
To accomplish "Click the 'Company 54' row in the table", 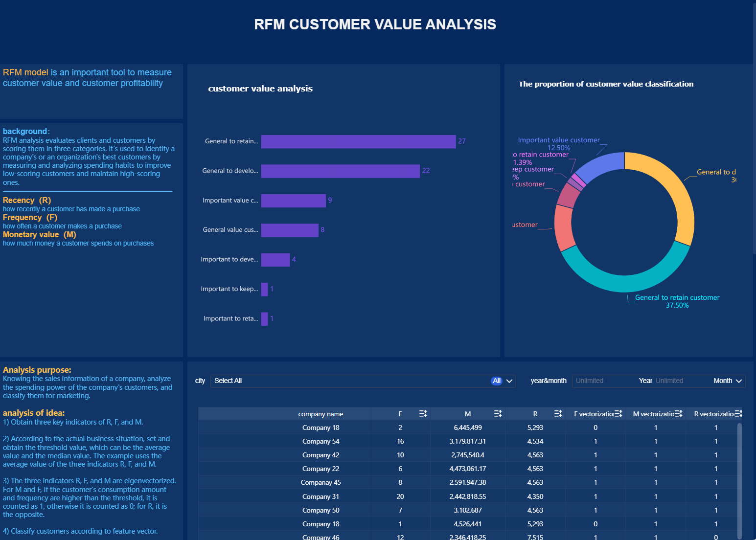I will tap(321, 441).
